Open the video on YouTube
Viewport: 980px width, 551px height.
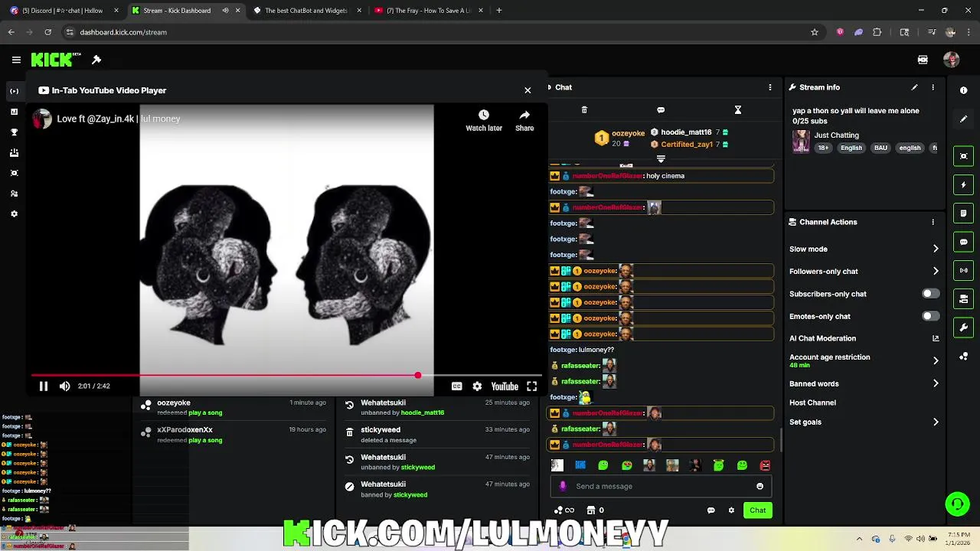[x=505, y=386]
